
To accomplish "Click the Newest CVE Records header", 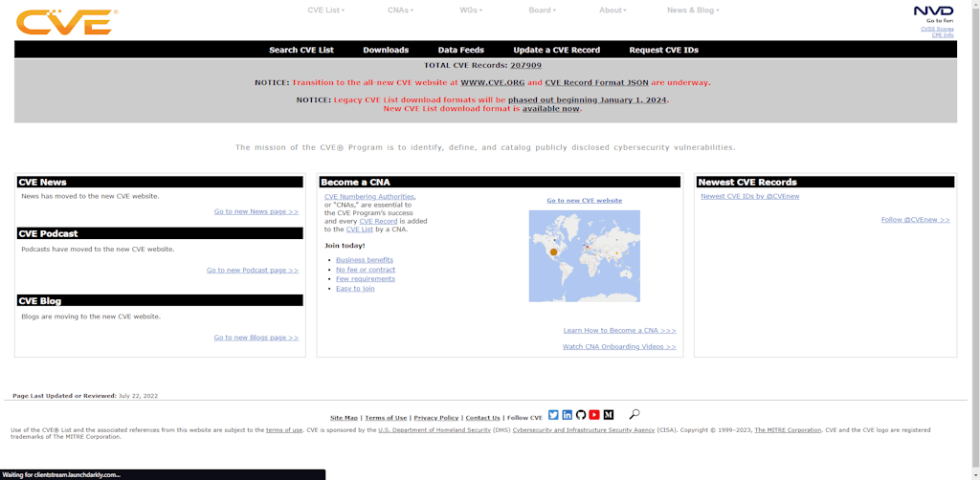I will tap(825, 183).
